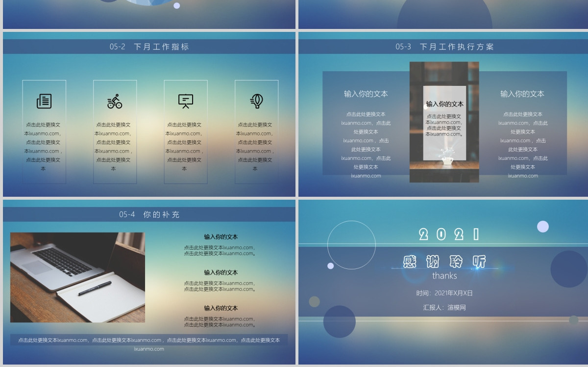Click the text block below the newspaper icon
This screenshot has width=588, height=367.
(x=43, y=146)
